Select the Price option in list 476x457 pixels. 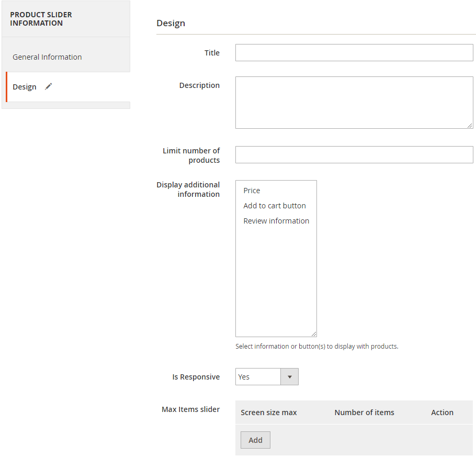click(252, 191)
